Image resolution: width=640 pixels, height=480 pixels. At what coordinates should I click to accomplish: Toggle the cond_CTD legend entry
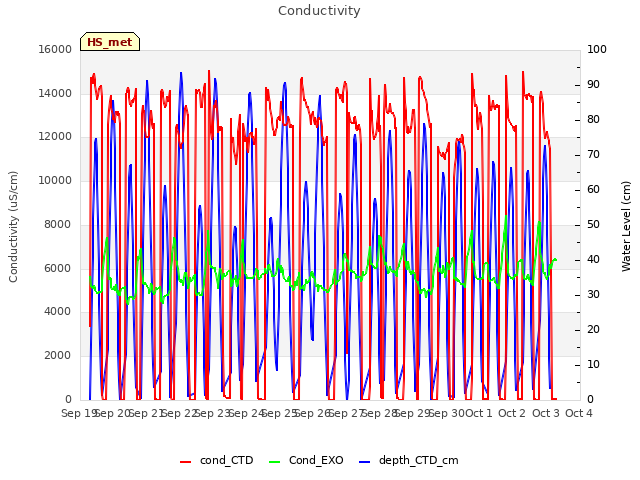click(x=216, y=460)
